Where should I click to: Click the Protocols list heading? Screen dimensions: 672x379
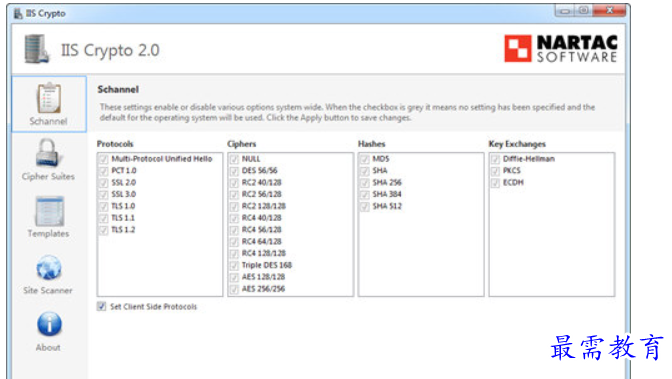(115, 144)
